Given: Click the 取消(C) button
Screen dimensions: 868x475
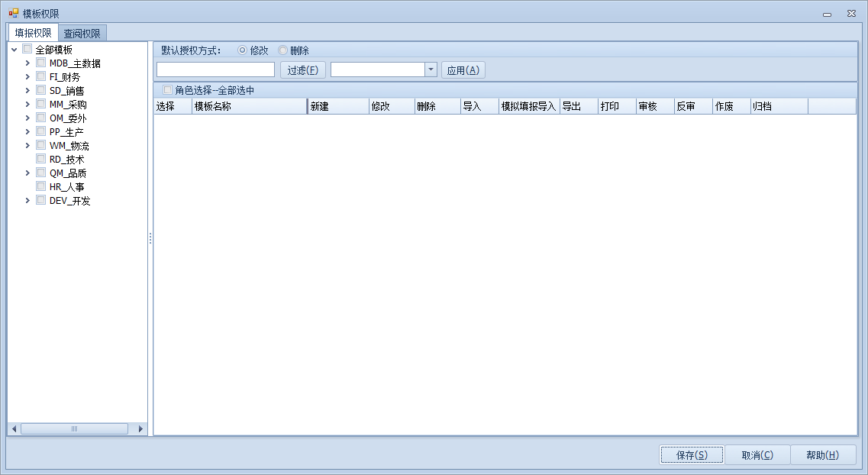Looking at the screenshot, I should (757, 455).
